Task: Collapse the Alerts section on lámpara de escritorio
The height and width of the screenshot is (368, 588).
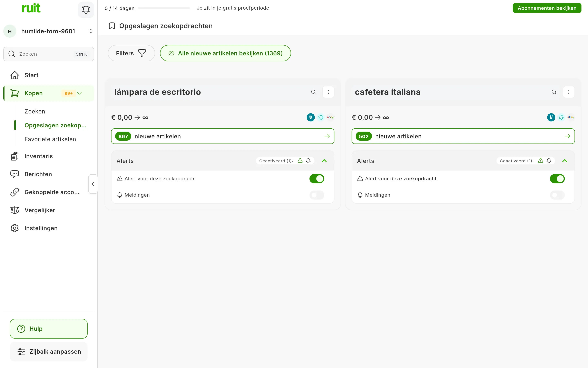Action: [x=324, y=161]
